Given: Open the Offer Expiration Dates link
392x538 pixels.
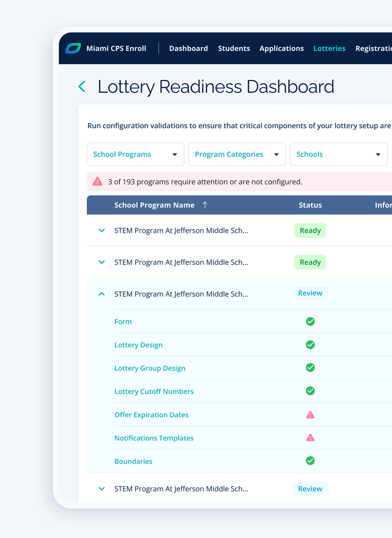Looking at the screenshot, I should (151, 415).
